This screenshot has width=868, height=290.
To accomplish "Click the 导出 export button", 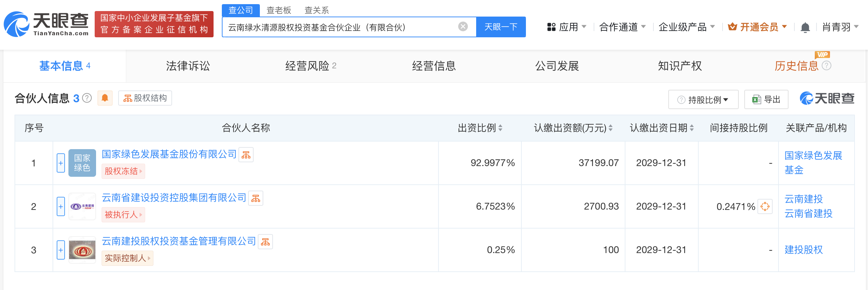I will point(766,100).
